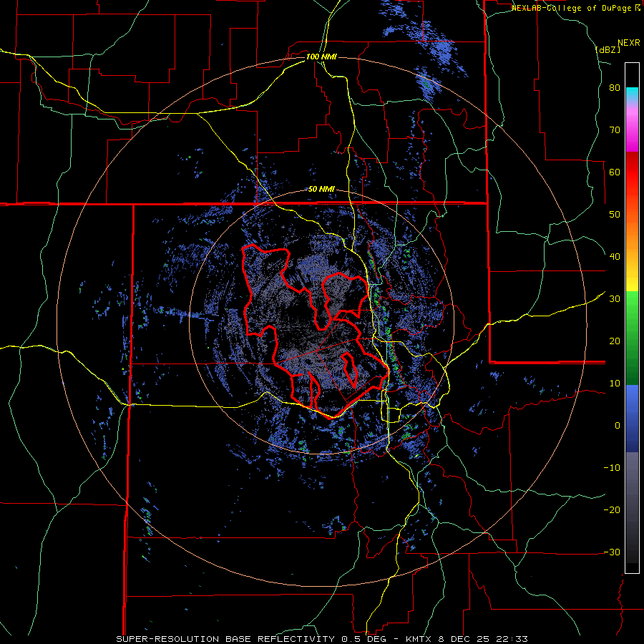Click the 30 dBZ scale value

pos(615,299)
